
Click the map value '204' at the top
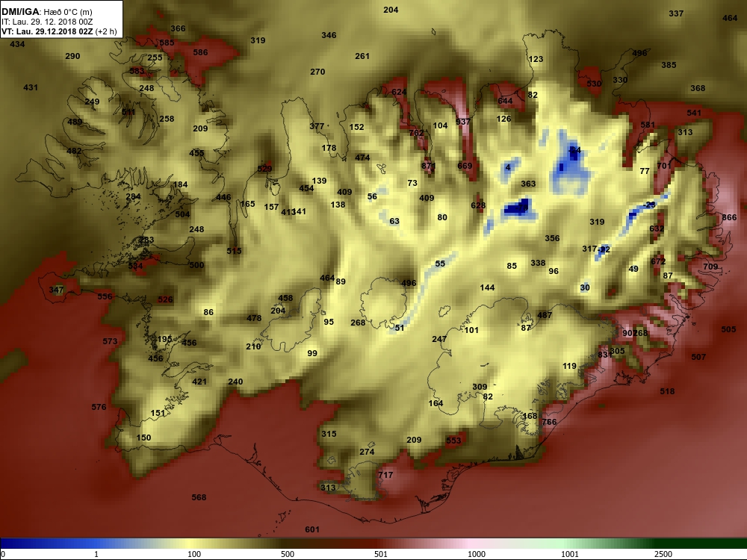coord(391,10)
